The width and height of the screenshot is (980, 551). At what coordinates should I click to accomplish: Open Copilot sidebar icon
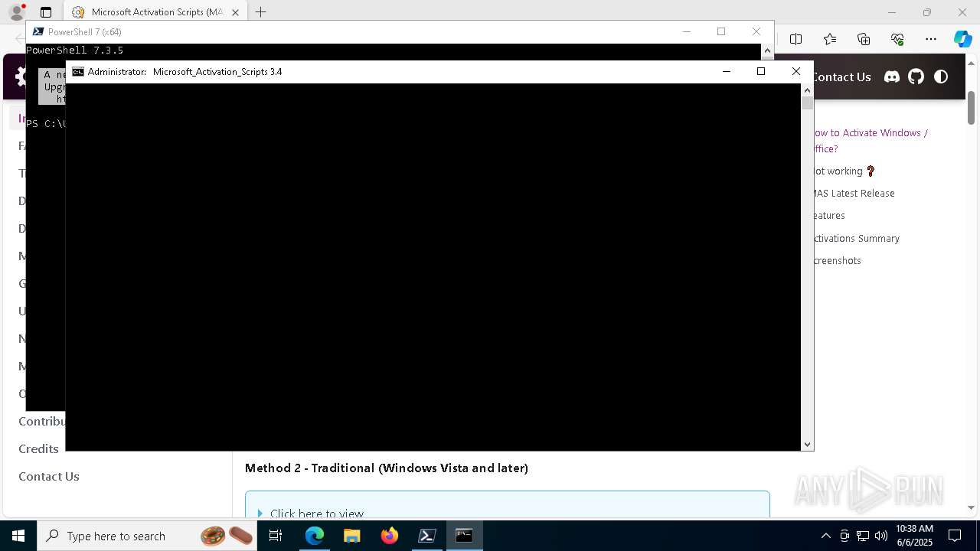[962, 39]
